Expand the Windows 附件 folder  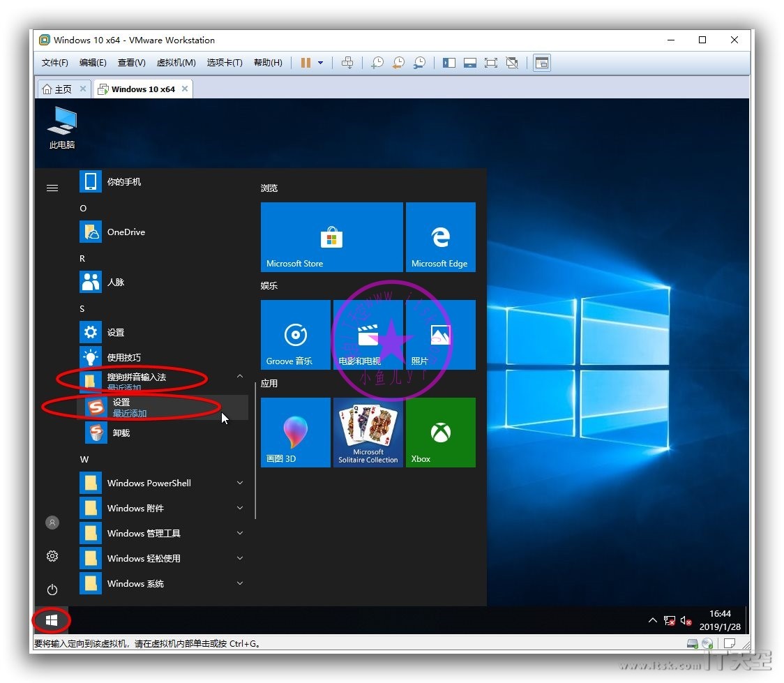(163, 508)
